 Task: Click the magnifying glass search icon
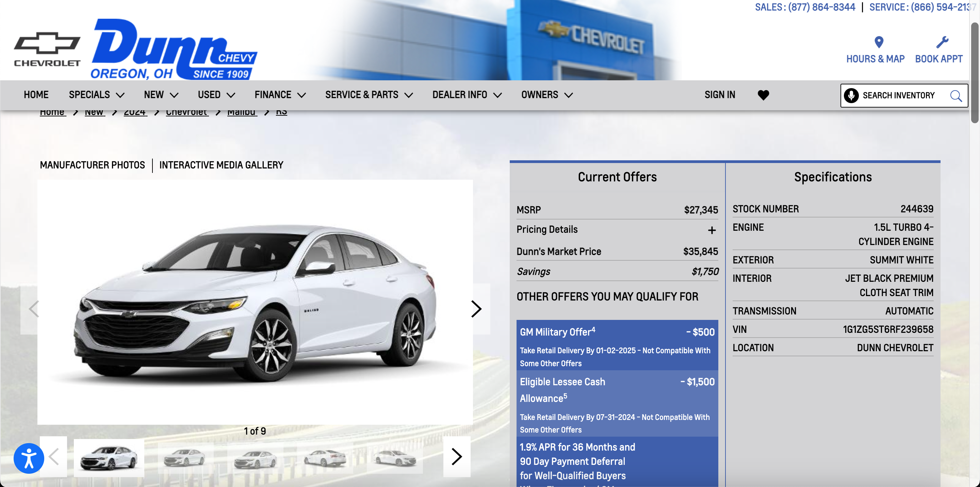(x=955, y=96)
